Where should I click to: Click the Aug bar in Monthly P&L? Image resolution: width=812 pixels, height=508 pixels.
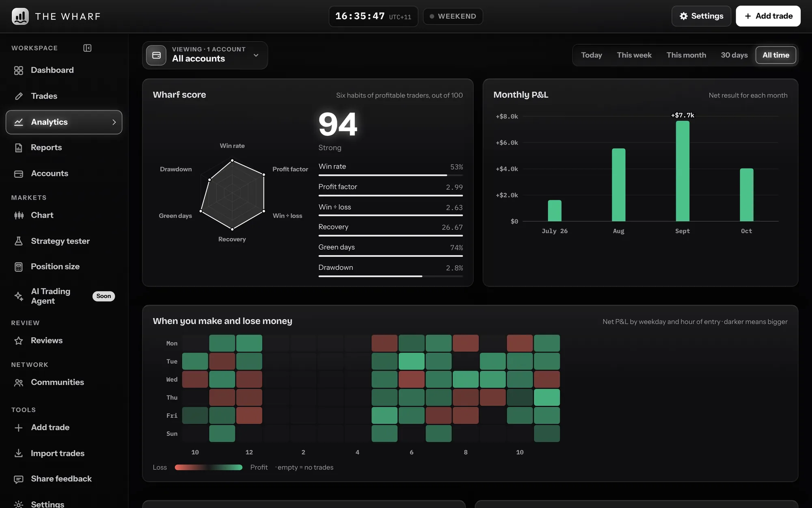tap(618, 185)
